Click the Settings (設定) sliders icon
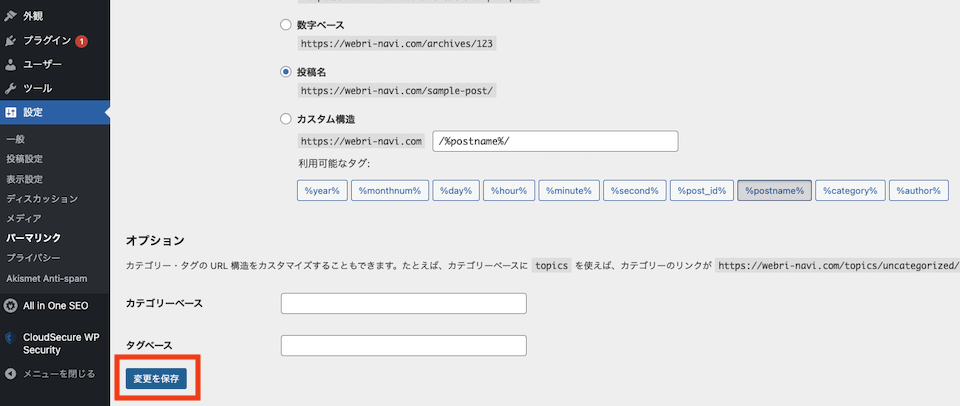Screen dimensions: 960x406 [x=10, y=113]
